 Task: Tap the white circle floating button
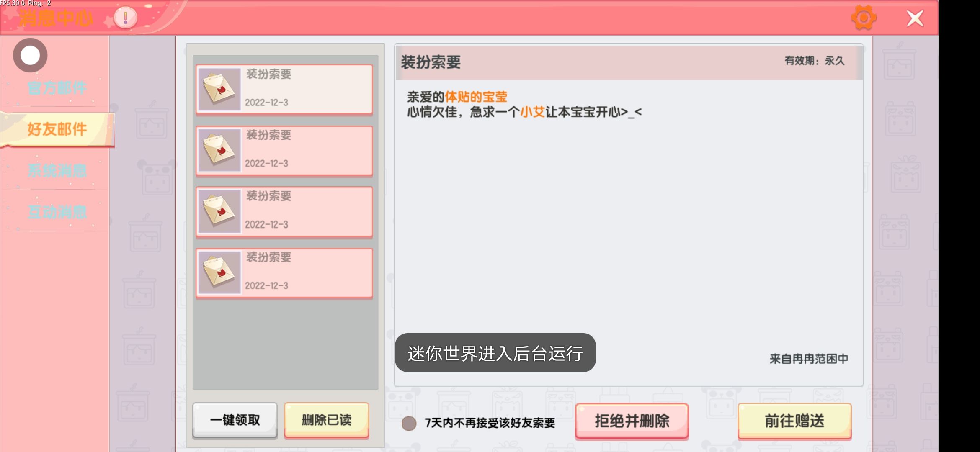(x=30, y=55)
